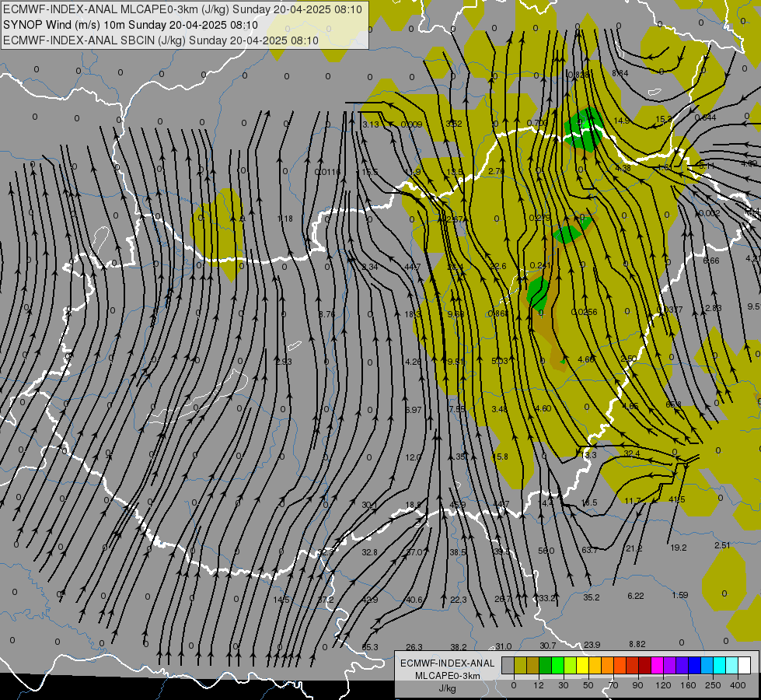
Task: Click the map value '0.002'
Action: click(x=710, y=213)
